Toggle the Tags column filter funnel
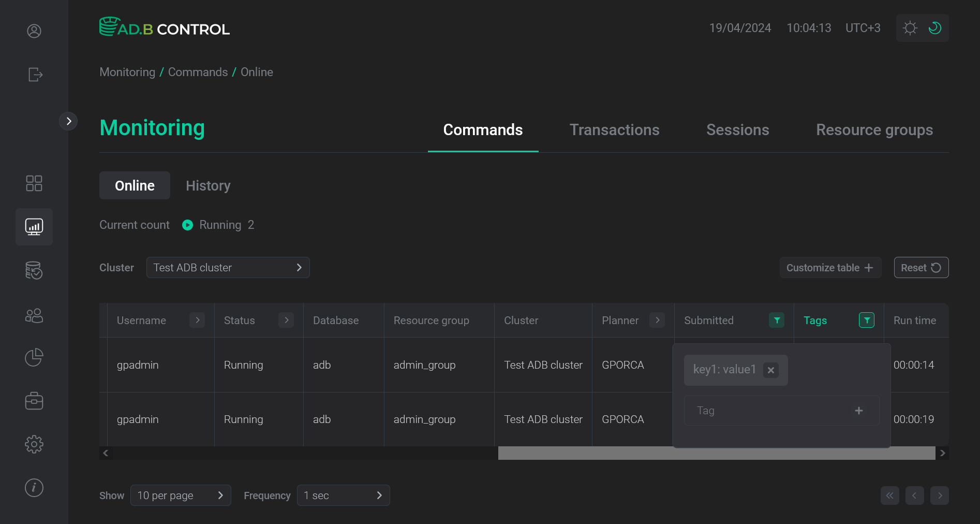This screenshot has width=980, height=524. pyautogui.click(x=866, y=320)
